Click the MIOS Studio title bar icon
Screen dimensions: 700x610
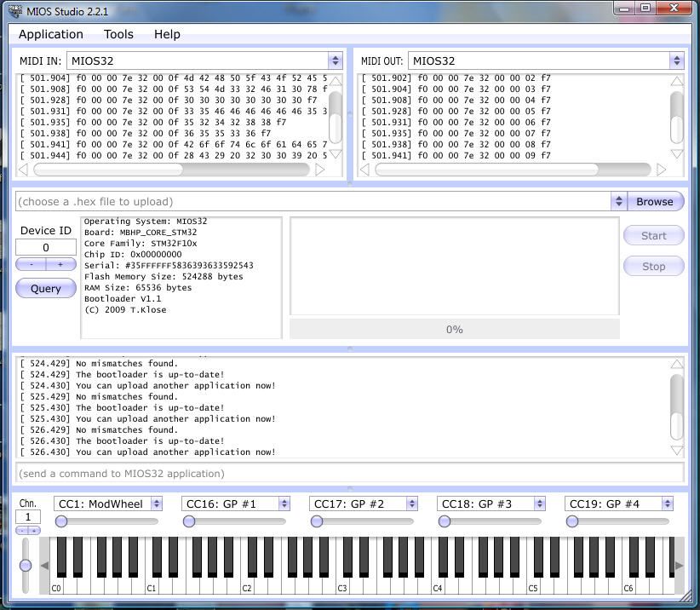15,11
